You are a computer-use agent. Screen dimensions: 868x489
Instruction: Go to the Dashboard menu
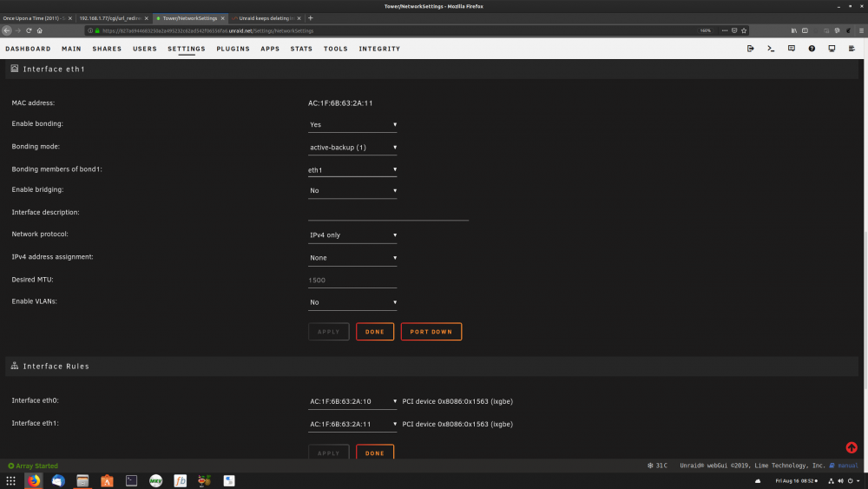tap(28, 49)
